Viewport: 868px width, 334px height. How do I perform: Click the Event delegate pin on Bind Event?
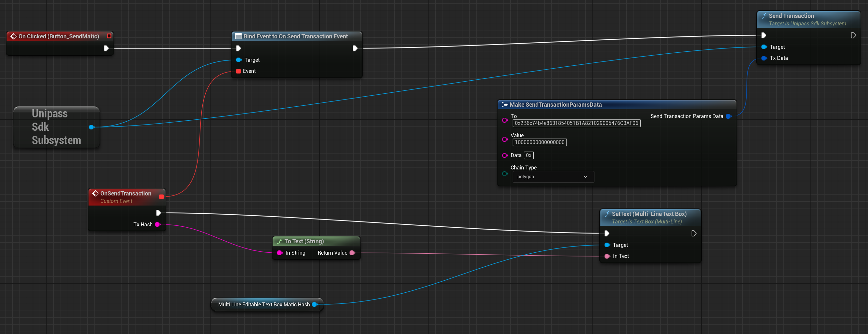point(238,71)
